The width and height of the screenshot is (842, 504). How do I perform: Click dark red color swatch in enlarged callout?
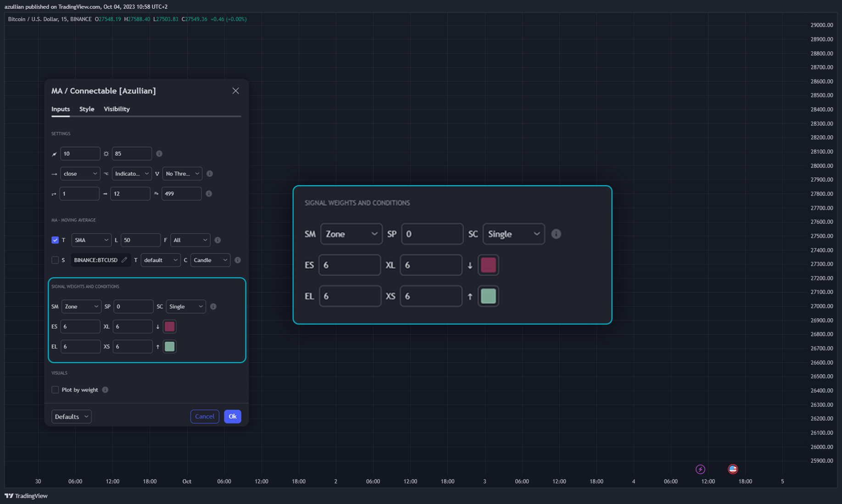(488, 265)
